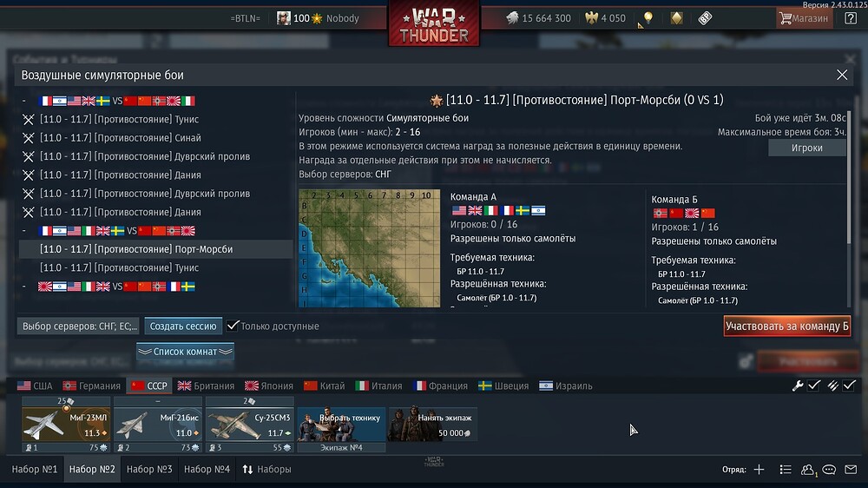Select the last Тунис room below Порт-Морсби
The image size is (868, 488).
pyautogui.click(x=156, y=267)
